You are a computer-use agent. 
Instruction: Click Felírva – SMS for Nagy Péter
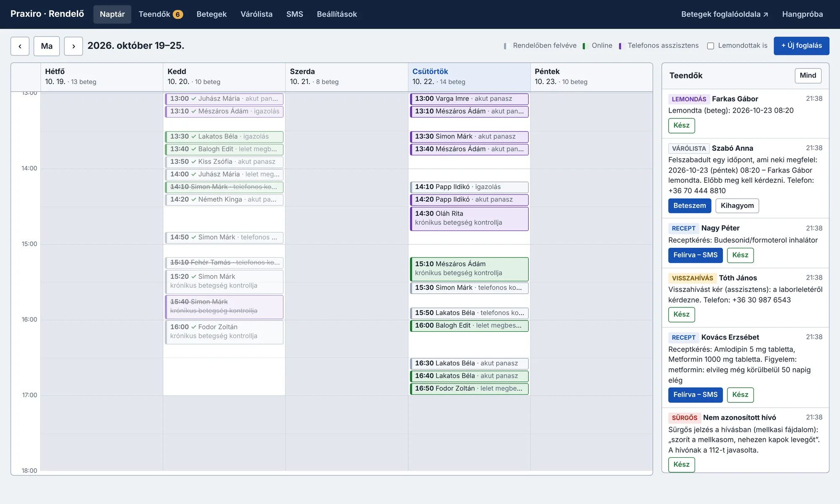pyautogui.click(x=695, y=255)
